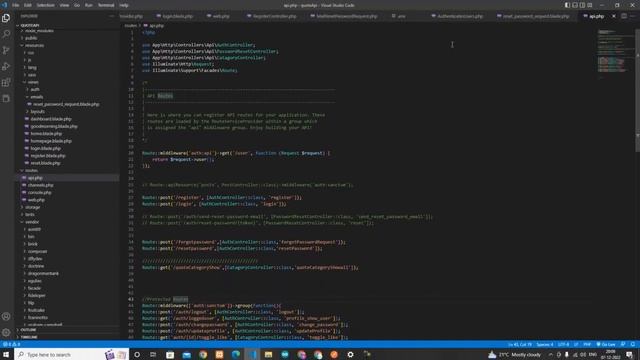640x360 pixels.
Task: Open the Run and Debug view
Action: (6, 66)
